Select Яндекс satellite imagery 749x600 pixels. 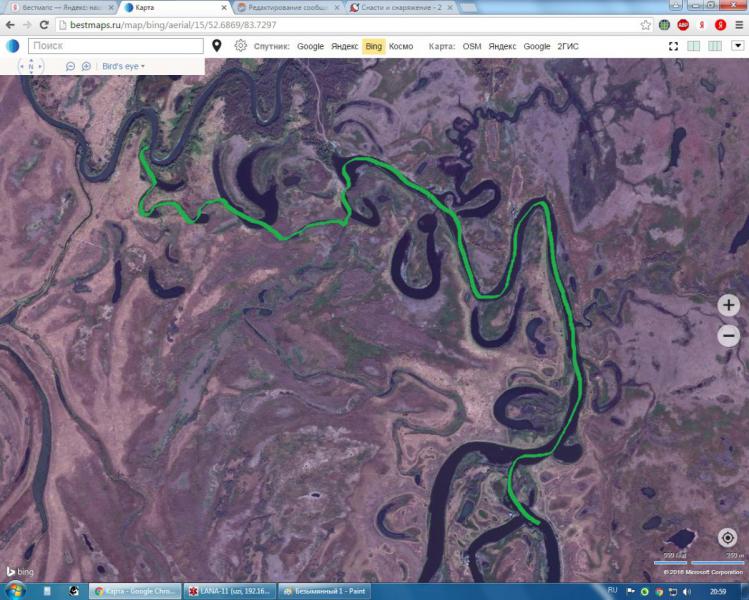pos(344,46)
